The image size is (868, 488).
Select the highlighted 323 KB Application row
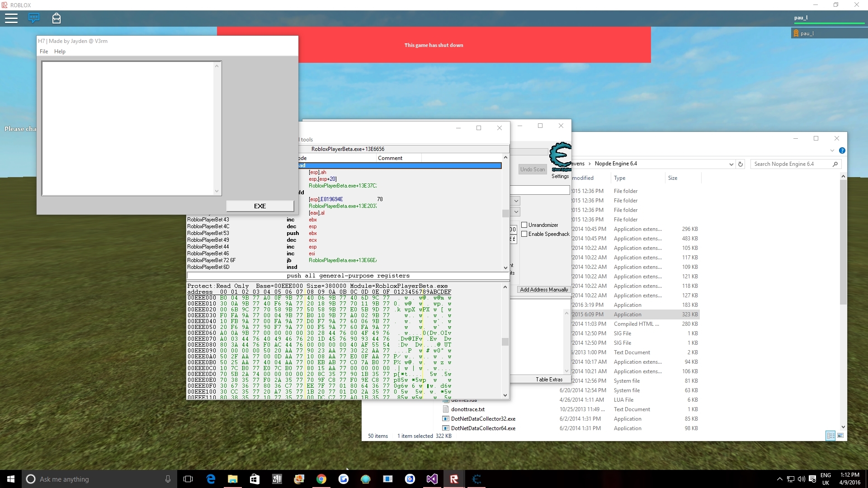tap(635, 314)
